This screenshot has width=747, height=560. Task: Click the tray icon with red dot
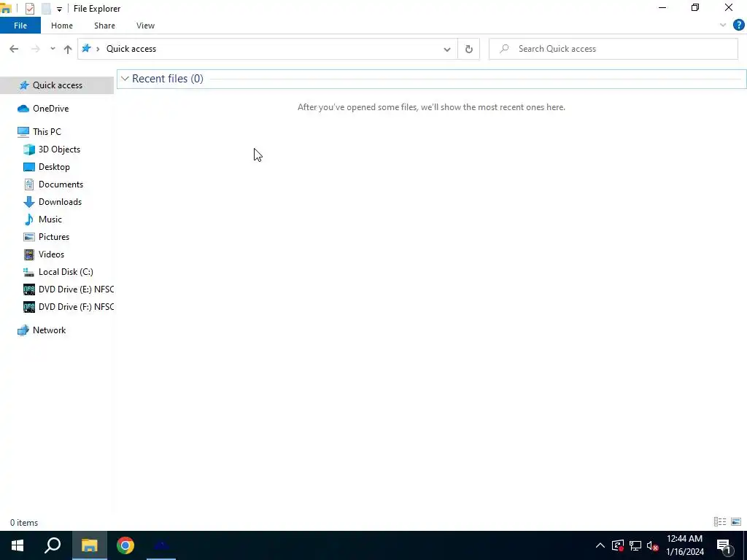click(618, 545)
